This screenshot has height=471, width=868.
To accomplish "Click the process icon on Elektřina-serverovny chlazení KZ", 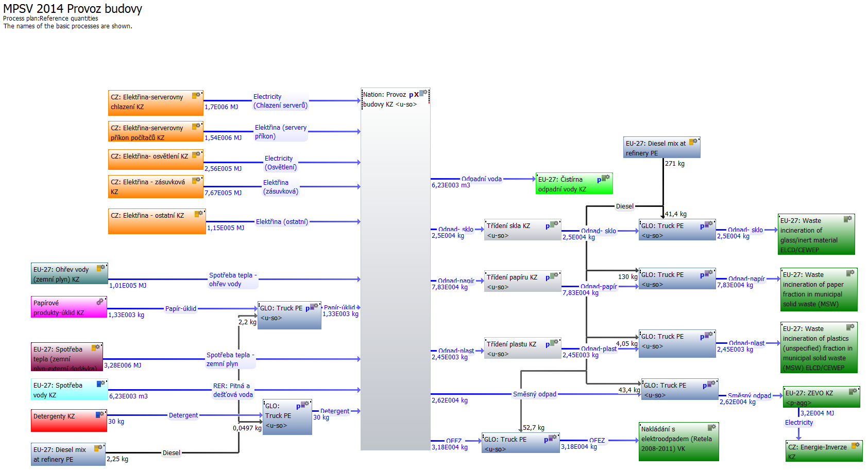I will click(x=196, y=95).
